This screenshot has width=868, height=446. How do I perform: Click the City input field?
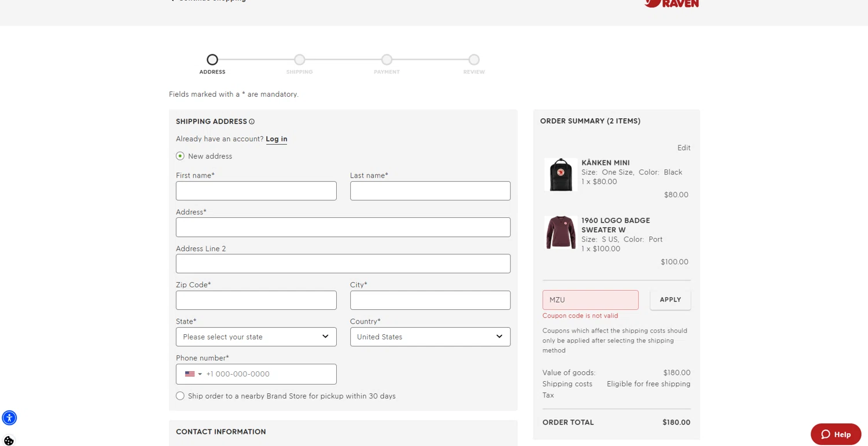click(x=430, y=300)
